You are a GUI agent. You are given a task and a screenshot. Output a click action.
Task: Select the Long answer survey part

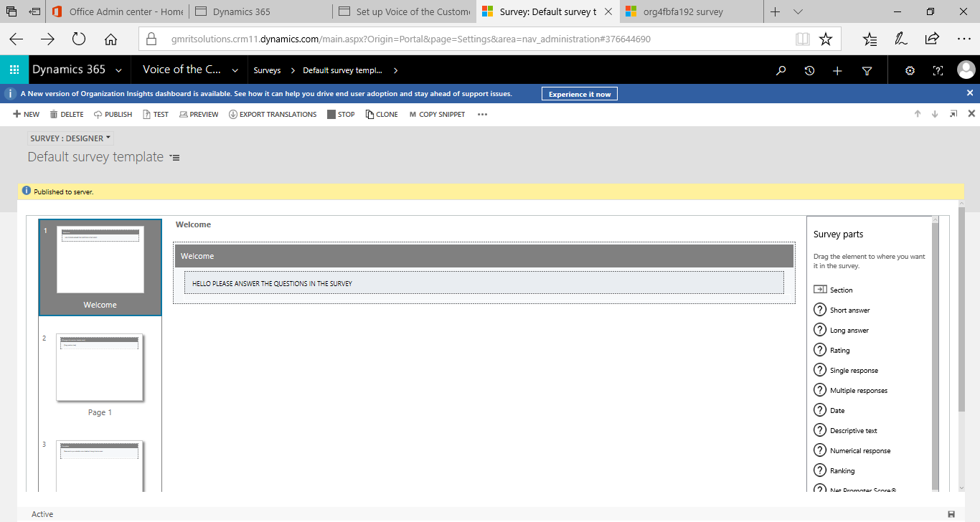841,330
